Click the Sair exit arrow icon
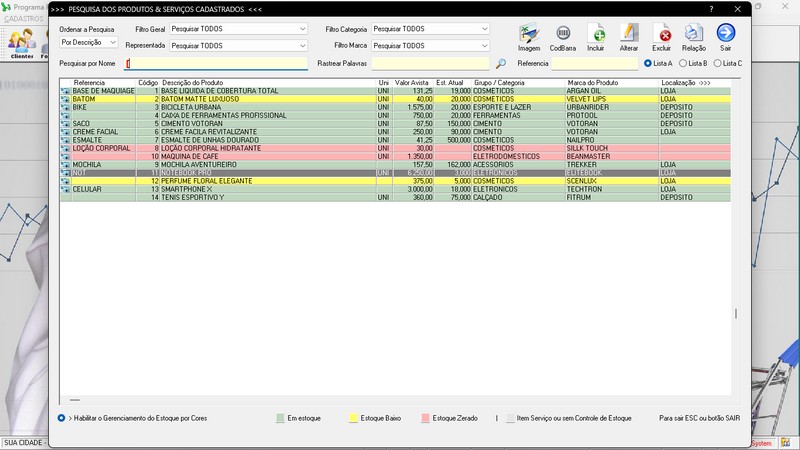The image size is (800, 450). (x=726, y=37)
